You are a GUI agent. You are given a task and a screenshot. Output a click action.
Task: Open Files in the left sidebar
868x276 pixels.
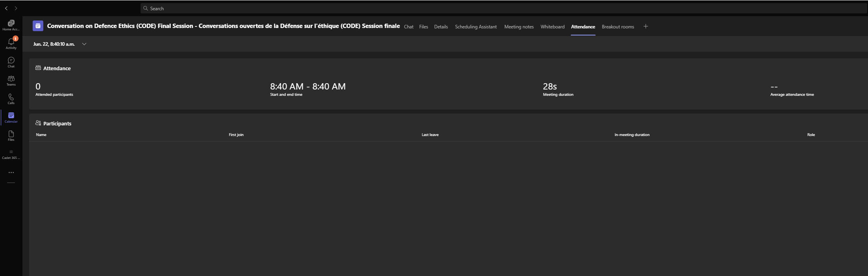click(x=11, y=136)
